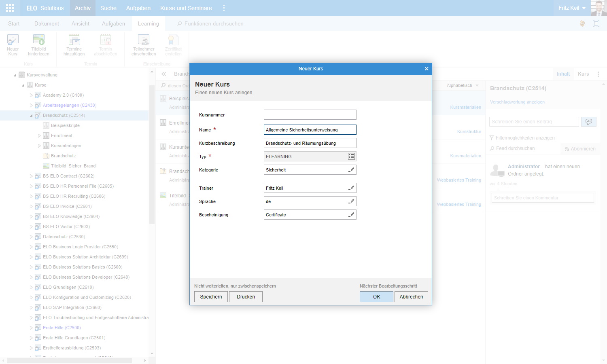Expand the Academy 2.0 (C100) node

31,95
